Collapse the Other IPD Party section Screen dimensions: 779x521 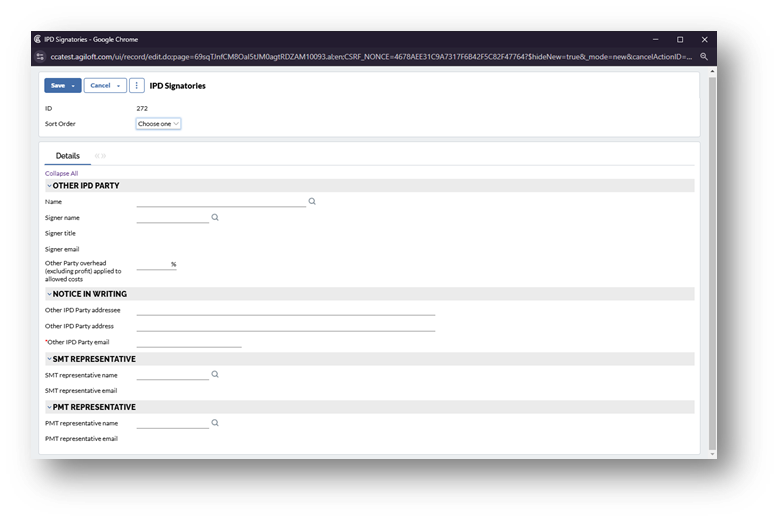[49, 186]
